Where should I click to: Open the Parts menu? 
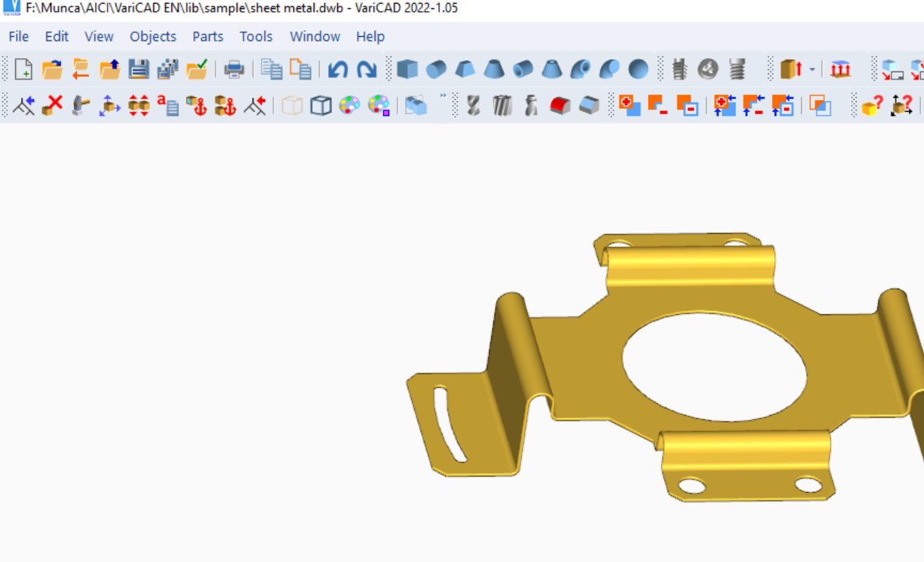207,36
